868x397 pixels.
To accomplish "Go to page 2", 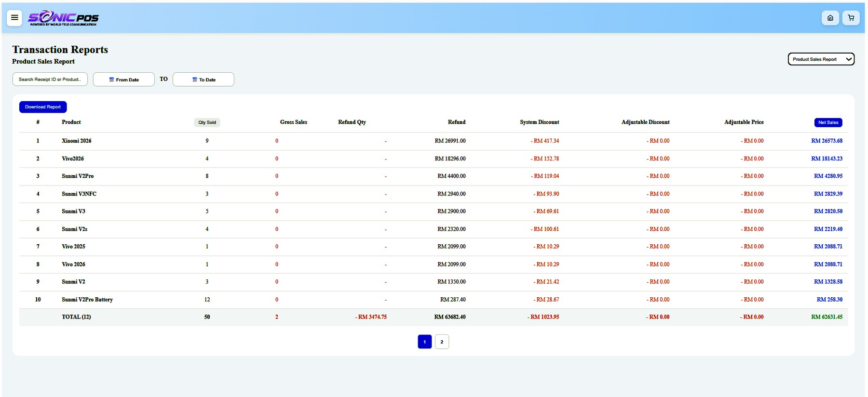I will pyautogui.click(x=442, y=342).
